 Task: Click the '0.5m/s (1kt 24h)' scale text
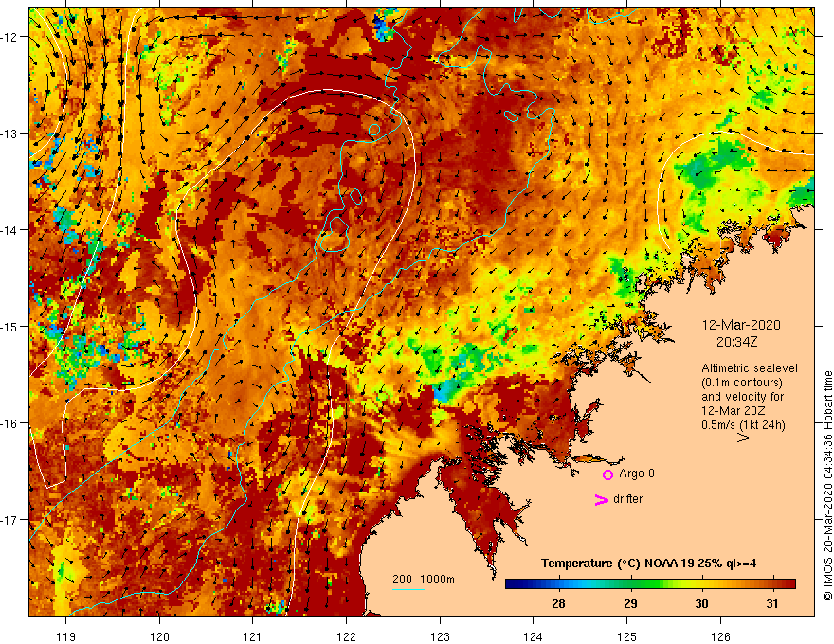click(743, 425)
